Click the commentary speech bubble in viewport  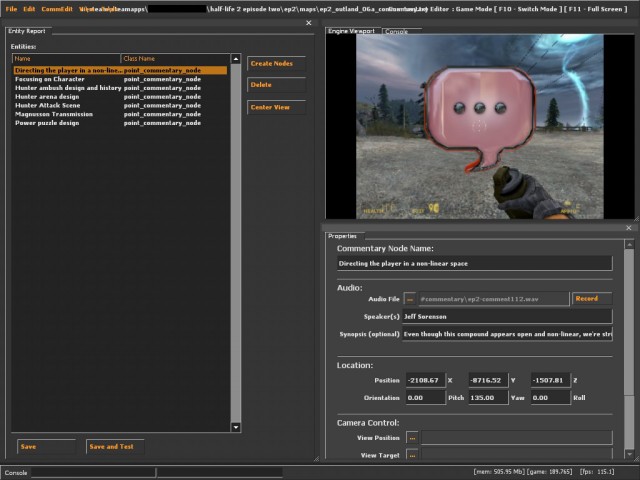click(479, 118)
